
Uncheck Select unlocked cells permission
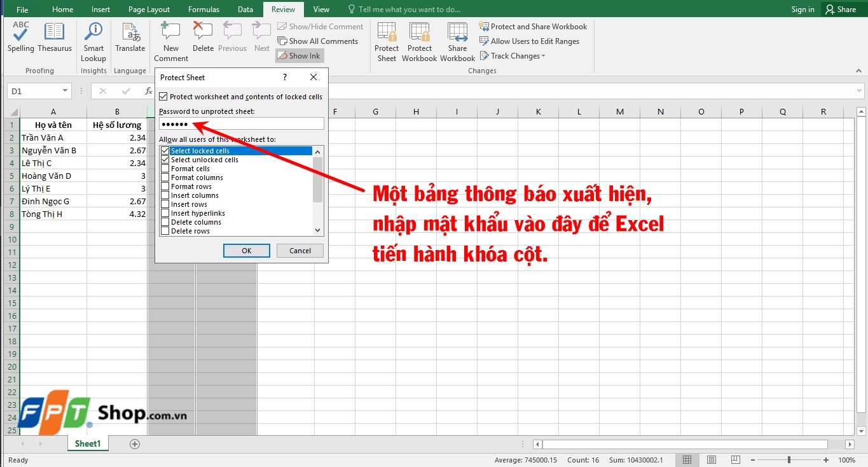pos(165,160)
